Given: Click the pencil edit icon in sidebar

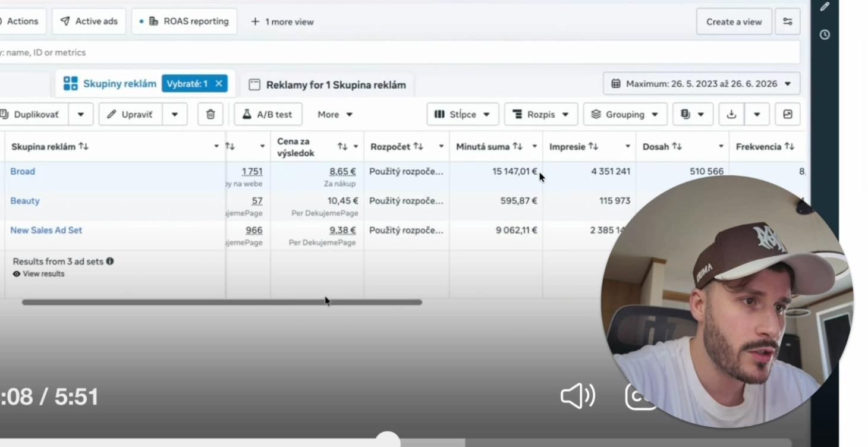Looking at the screenshot, I should point(824,7).
